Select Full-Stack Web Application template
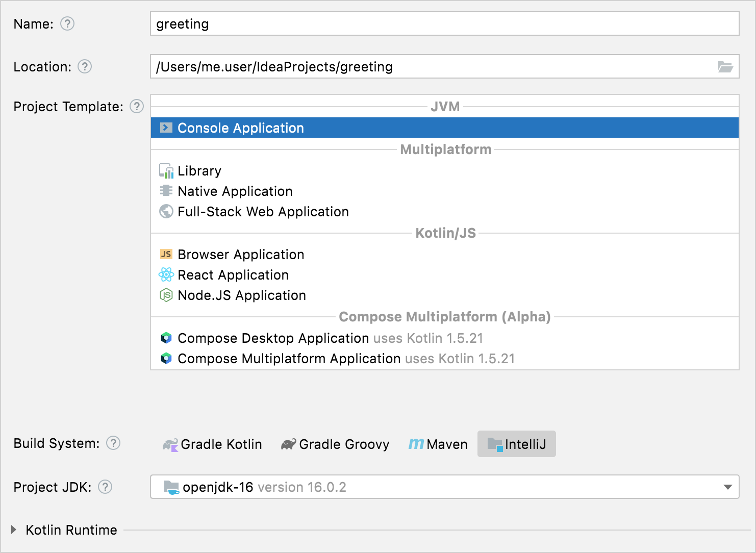The image size is (756, 553). [445, 211]
